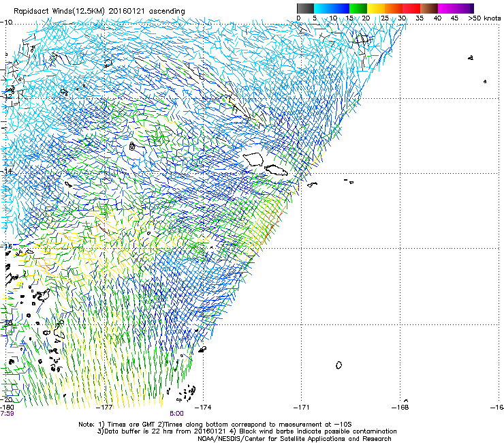Click the '-10' latitude axis label
Screen dimensions: 504x443
6,22
